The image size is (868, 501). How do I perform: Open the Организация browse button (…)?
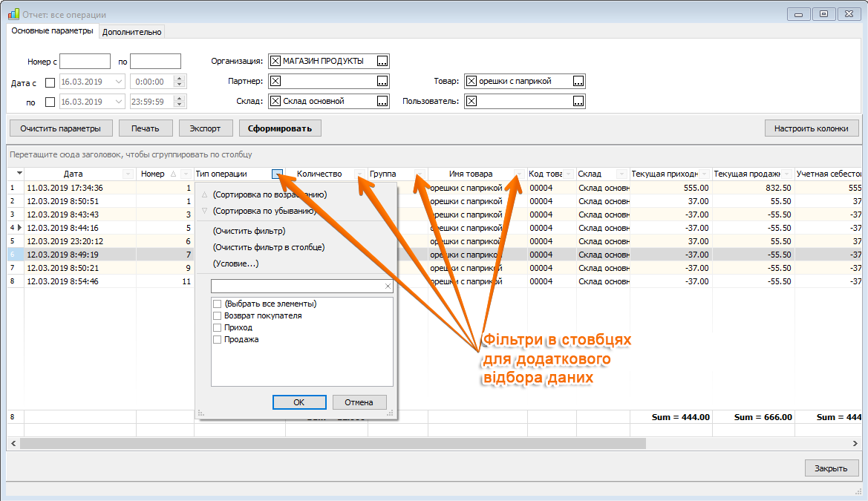click(382, 61)
